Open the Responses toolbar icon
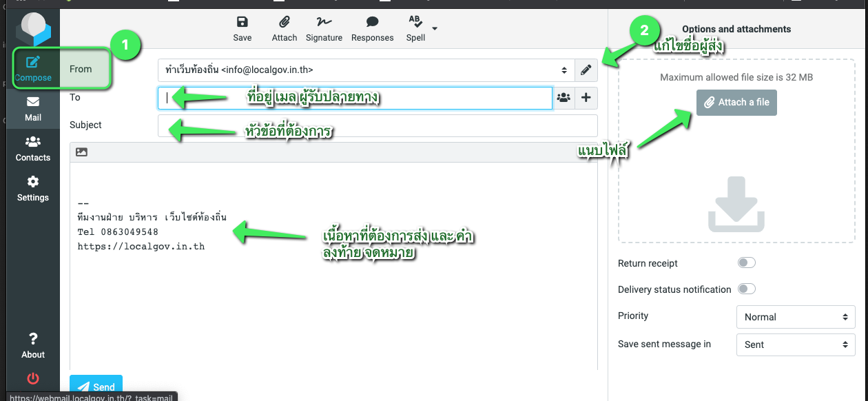The width and height of the screenshot is (868, 401). click(x=372, y=28)
